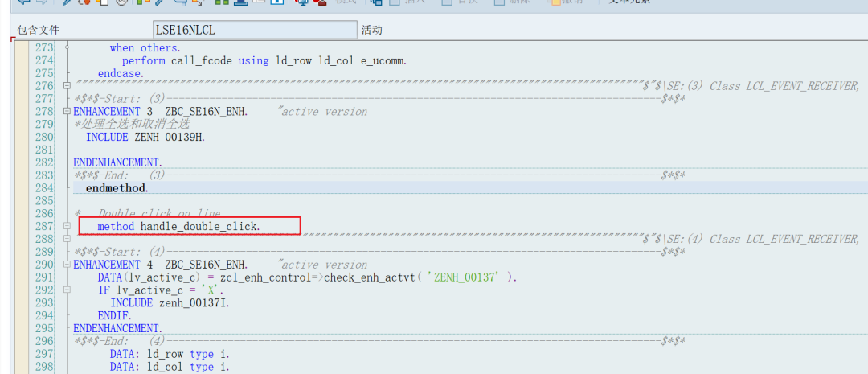868x374 pixels.
Task: Click the 'active version' comment on line 278
Action: click(323, 111)
